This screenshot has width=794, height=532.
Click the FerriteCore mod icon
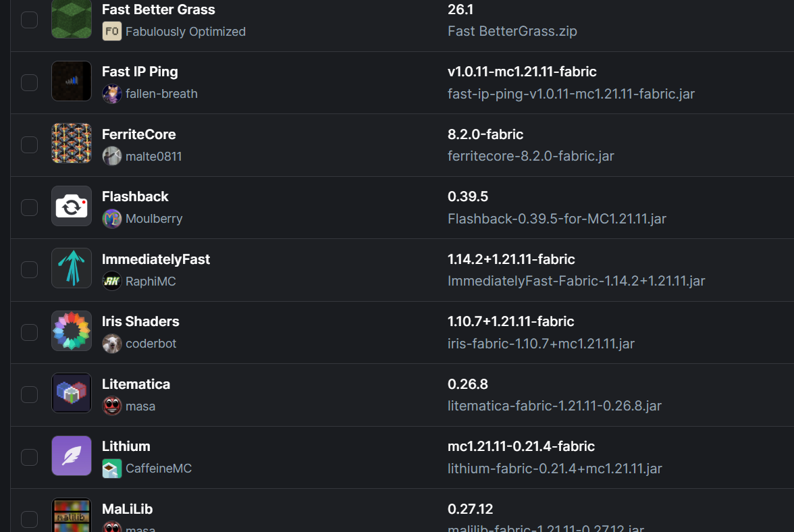72,144
